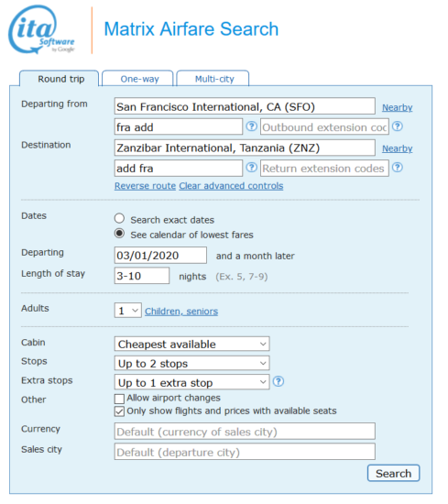Open help icon next to outbound extension codes
448x504 pixels.
tap(398, 126)
